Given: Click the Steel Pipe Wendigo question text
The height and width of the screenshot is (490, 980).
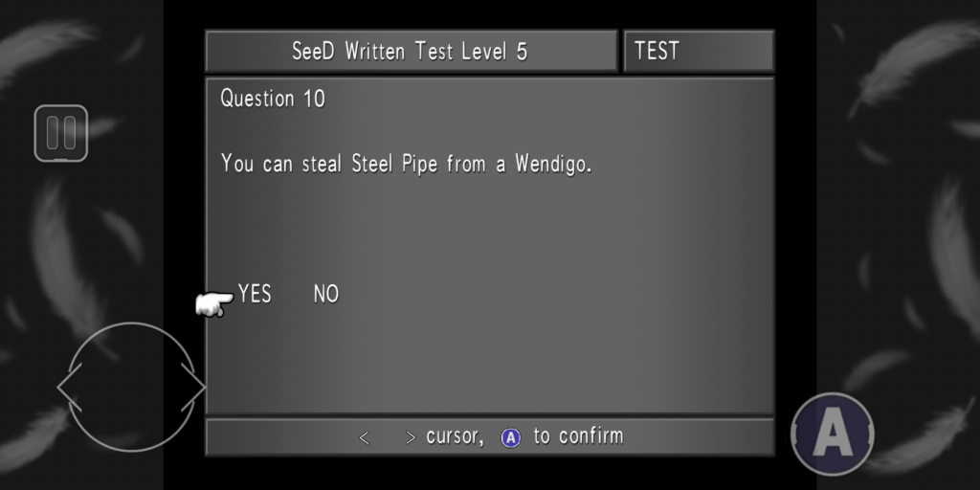Looking at the screenshot, I should click(407, 164).
